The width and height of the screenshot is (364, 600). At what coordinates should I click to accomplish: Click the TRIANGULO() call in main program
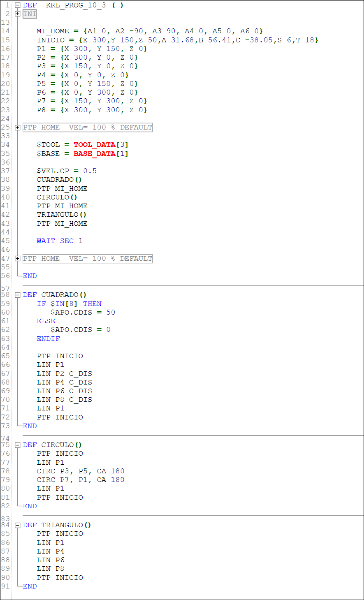tap(62, 215)
